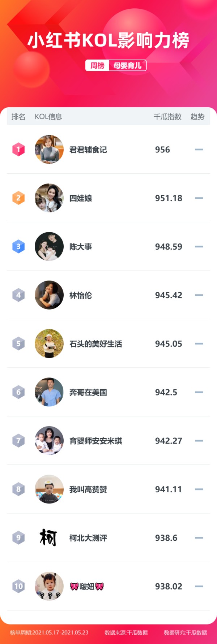
Task: Switch to the 母婴育儿 category tab
Action: [127, 65]
